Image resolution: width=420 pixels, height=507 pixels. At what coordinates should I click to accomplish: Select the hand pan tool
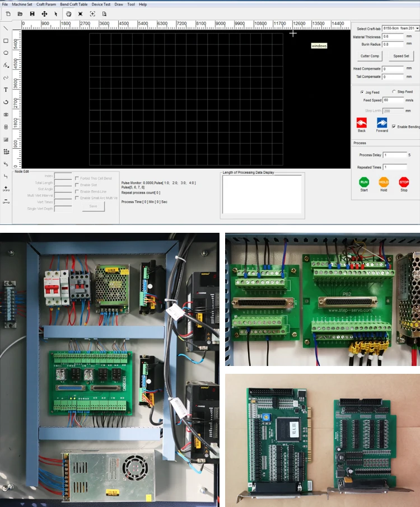point(68,13)
